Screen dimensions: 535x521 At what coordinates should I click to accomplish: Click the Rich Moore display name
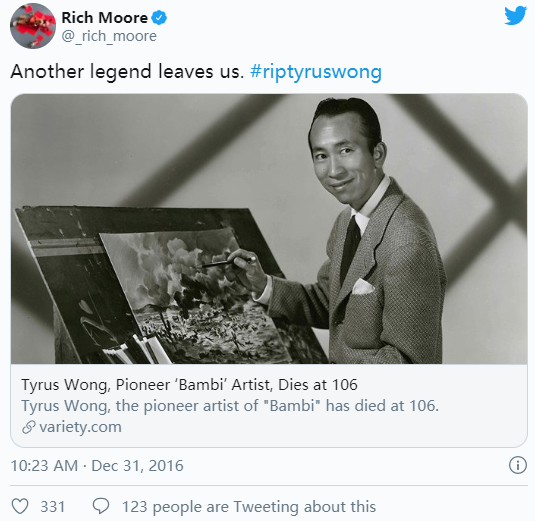[104, 18]
